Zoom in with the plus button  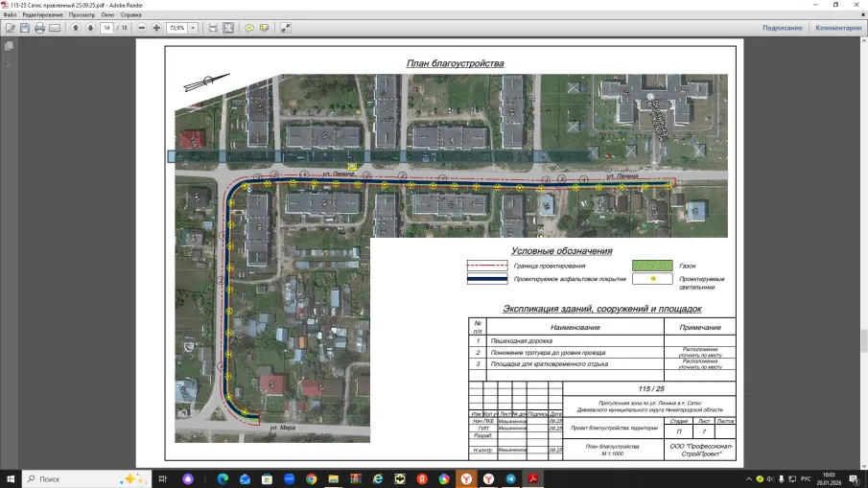pyautogui.click(x=156, y=28)
